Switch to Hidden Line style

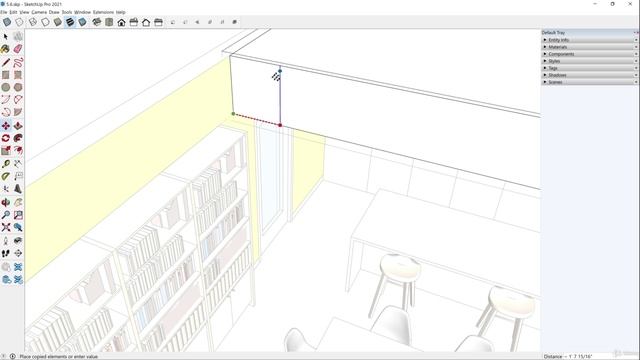click(x=45, y=22)
